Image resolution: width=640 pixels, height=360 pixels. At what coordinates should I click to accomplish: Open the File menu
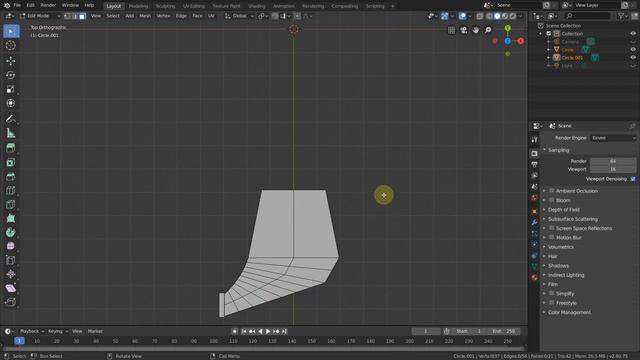click(17, 5)
